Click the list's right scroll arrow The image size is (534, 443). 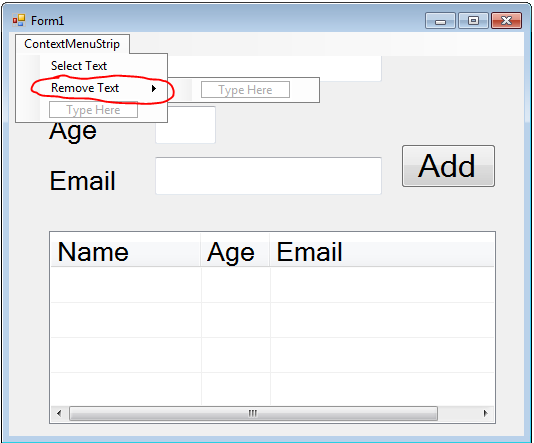[x=485, y=413]
